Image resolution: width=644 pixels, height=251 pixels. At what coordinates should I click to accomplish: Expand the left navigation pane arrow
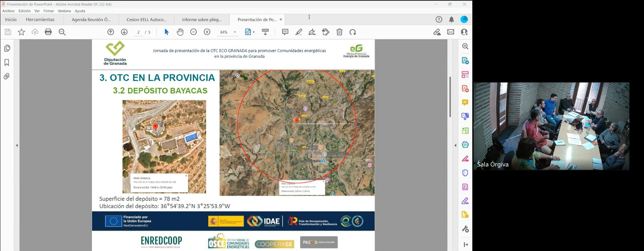(x=17, y=145)
